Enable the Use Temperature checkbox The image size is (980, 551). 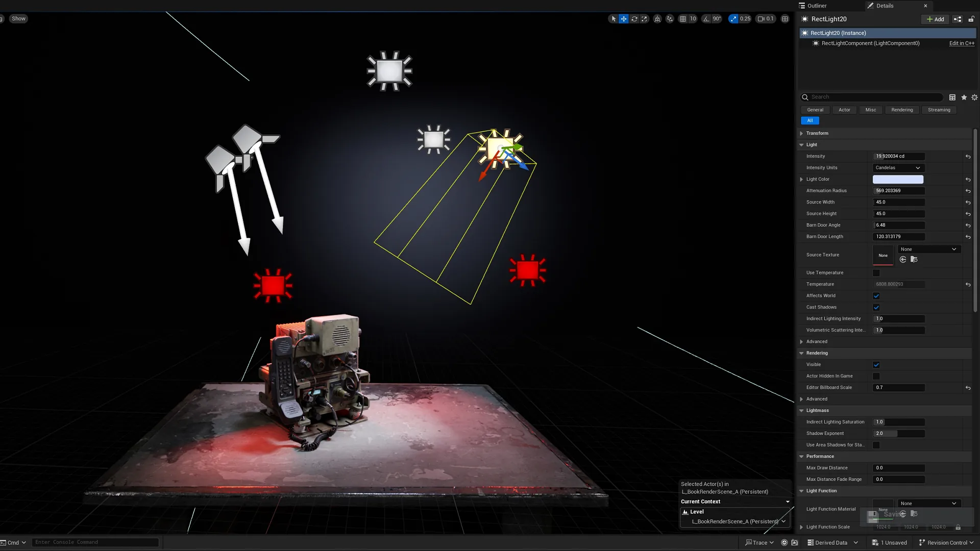[876, 273]
